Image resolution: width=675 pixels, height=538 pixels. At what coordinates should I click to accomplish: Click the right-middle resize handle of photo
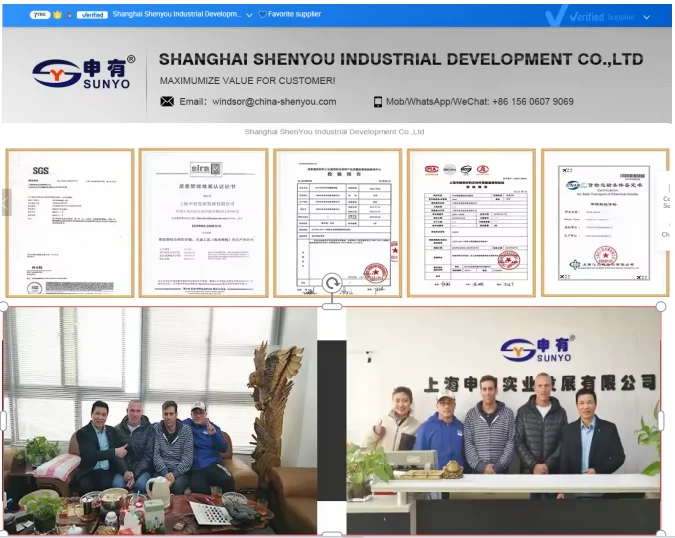click(661, 421)
